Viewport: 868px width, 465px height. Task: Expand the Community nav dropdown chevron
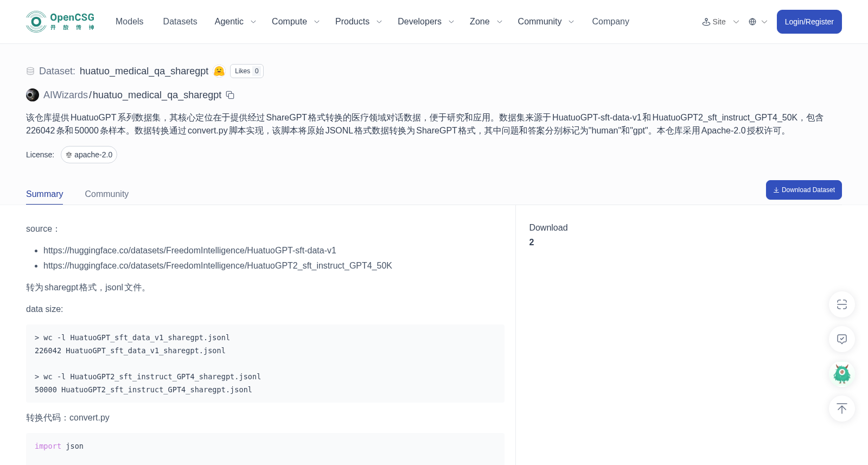point(571,22)
